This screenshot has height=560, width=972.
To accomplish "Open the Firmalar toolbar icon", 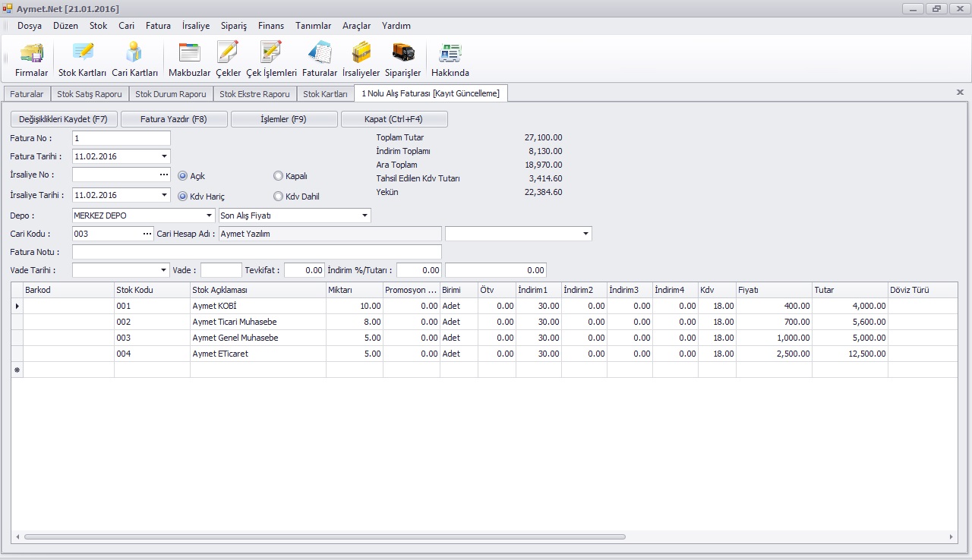I will (31, 59).
